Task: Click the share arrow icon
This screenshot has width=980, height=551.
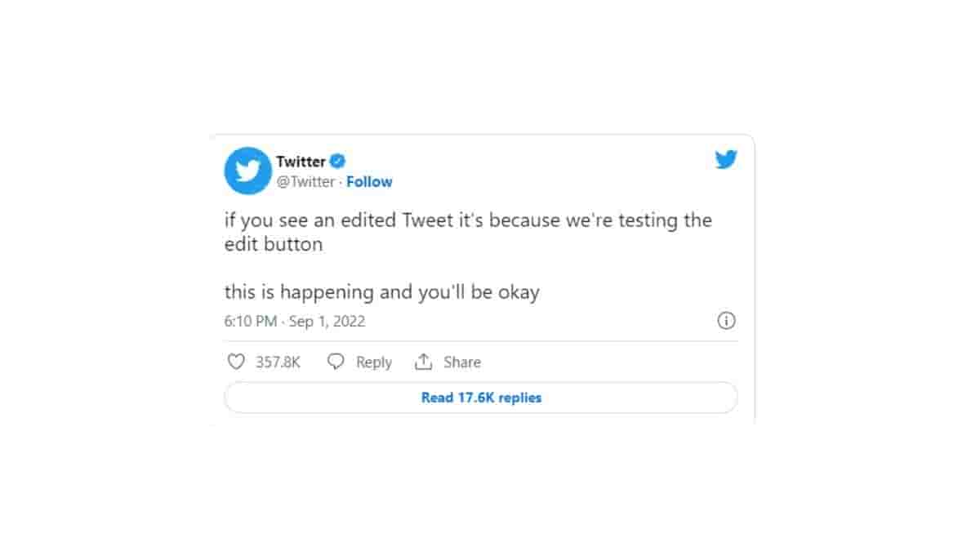Action: [x=423, y=362]
